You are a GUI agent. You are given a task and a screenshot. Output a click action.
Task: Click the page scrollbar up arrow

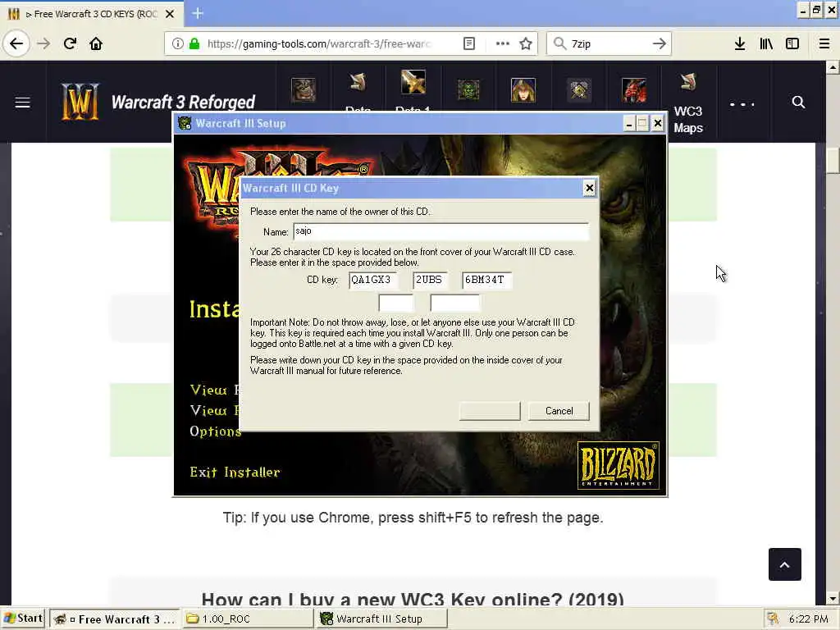point(833,67)
